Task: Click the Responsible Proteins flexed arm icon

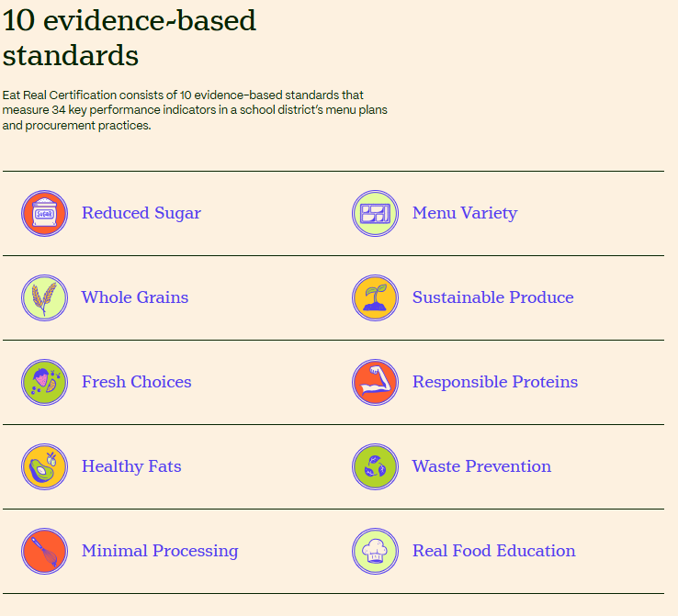Action: [x=376, y=382]
